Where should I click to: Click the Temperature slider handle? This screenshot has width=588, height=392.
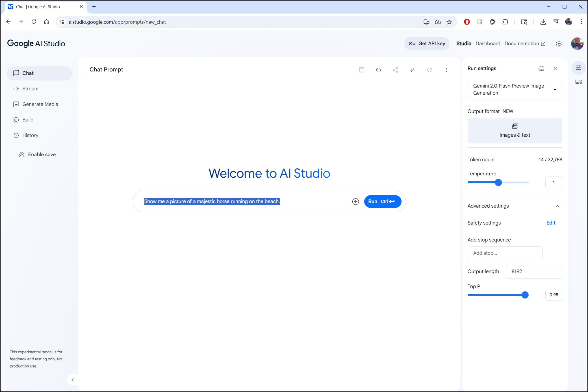(x=498, y=182)
